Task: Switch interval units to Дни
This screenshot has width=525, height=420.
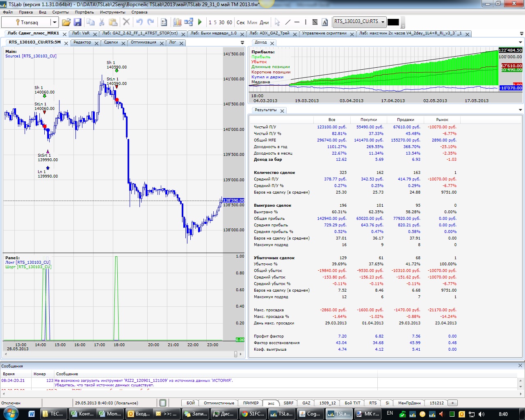Action: [x=265, y=22]
